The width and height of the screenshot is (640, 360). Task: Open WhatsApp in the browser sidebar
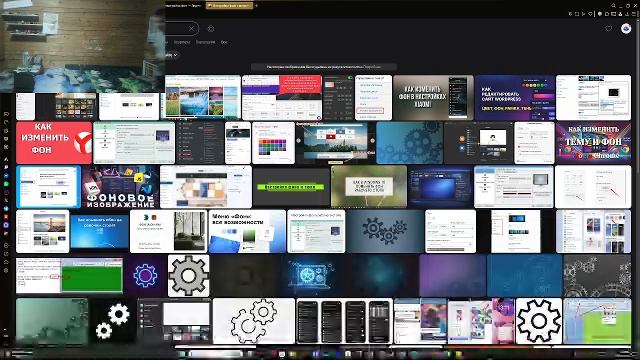click(6, 184)
